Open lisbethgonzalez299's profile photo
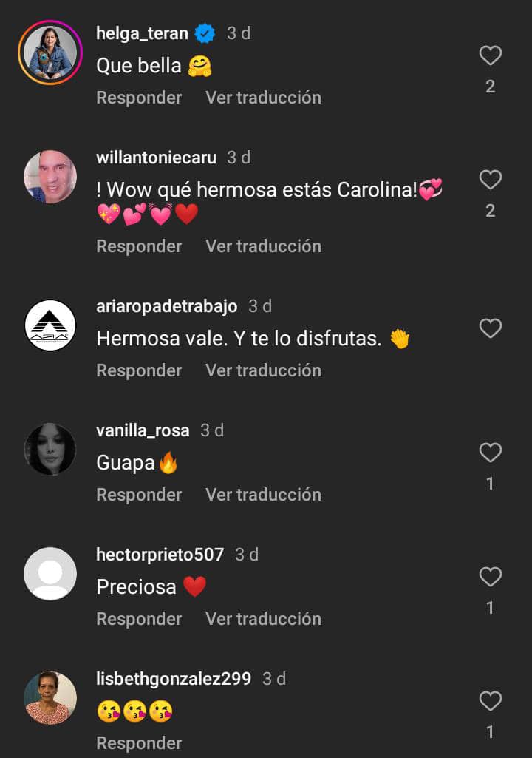The height and width of the screenshot is (758, 532). (x=50, y=698)
